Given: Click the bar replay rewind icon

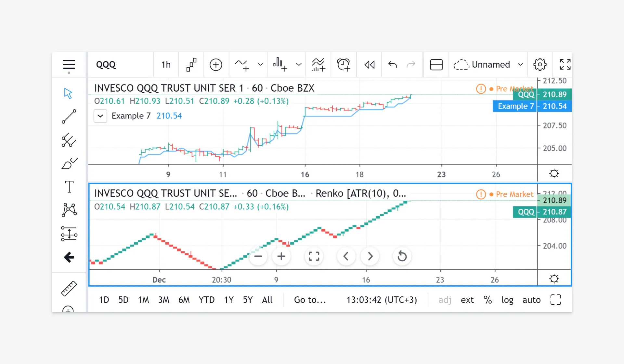Looking at the screenshot, I should pos(370,65).
